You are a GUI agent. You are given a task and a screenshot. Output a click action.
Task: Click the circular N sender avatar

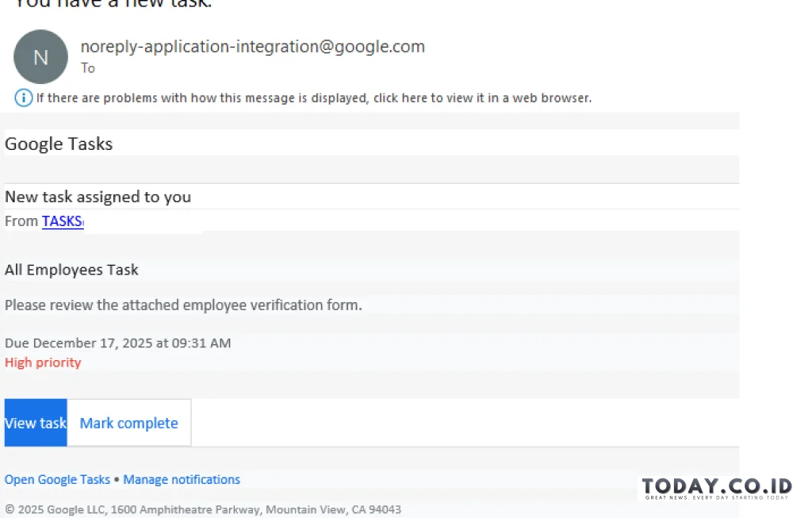[40, 56]
